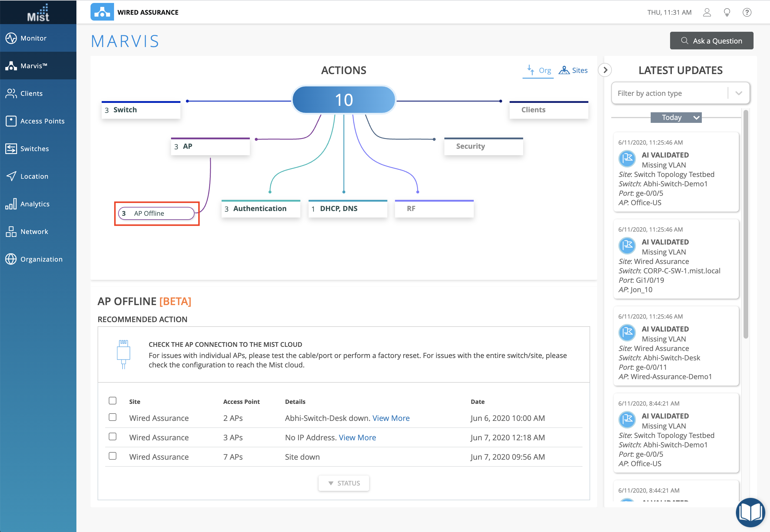Screen dimensions: 770x532
Task: Click the Monitor heartbeat icon in sidebar
Action: coord(11,38)
